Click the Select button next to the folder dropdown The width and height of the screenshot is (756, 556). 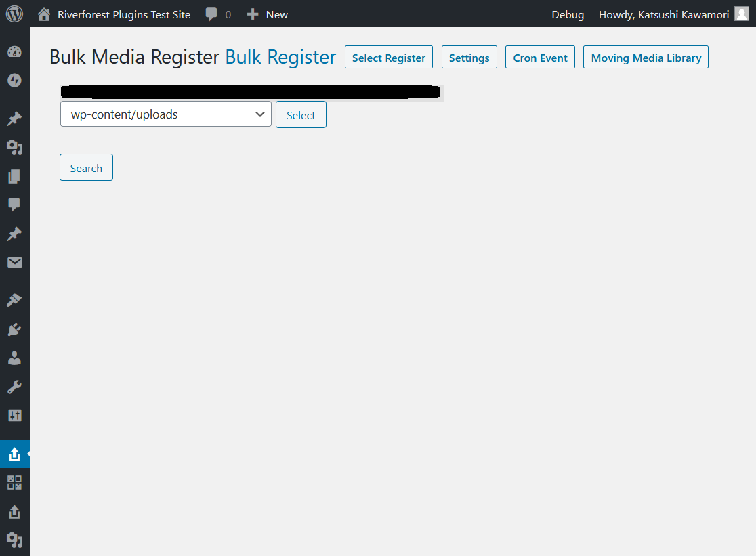[x=301, y=114]
